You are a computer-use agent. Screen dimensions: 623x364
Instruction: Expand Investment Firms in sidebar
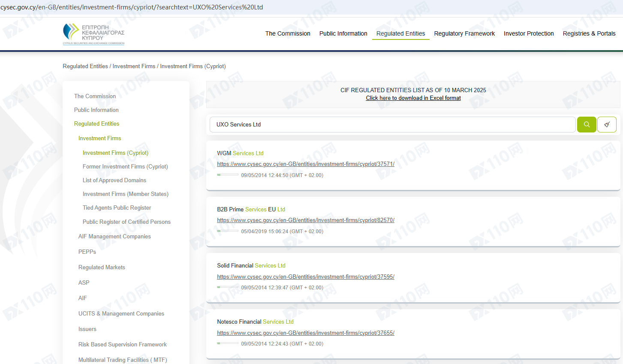coord(99,138)
